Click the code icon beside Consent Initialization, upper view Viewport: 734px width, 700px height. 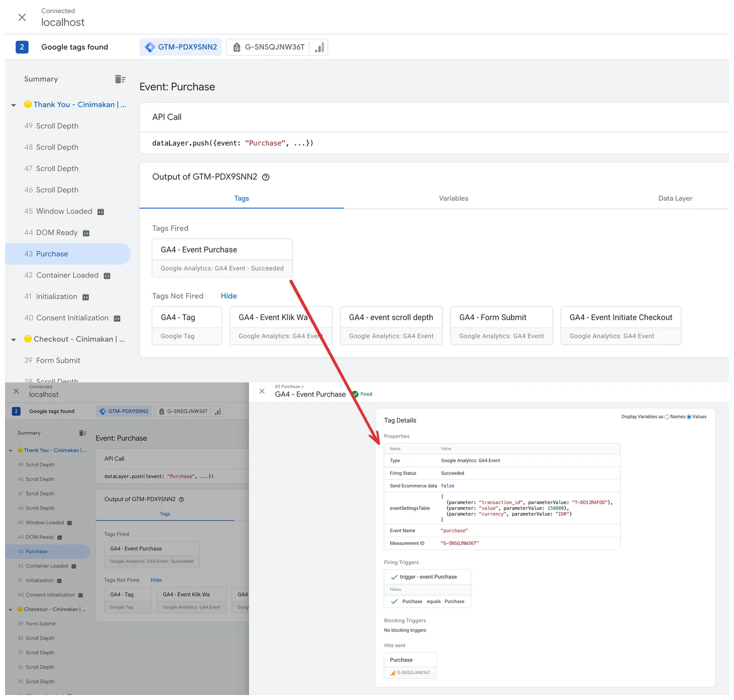coord(117,319)
